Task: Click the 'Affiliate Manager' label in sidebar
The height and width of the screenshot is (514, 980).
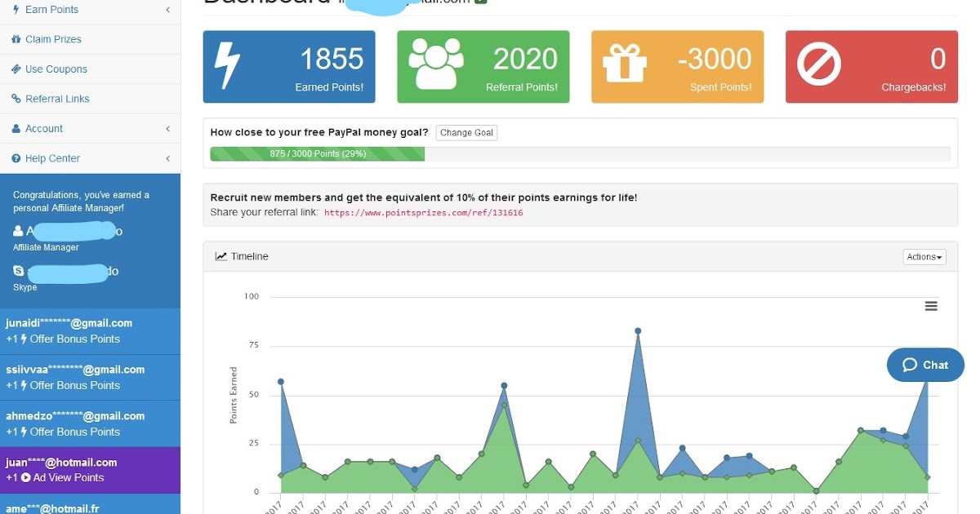Action: pyautogui.click(x=46, y=248)
